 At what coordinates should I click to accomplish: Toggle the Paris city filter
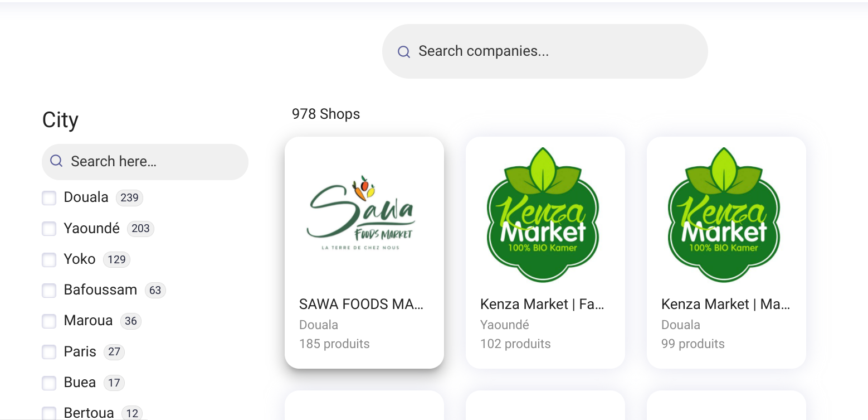coord(49,352)
